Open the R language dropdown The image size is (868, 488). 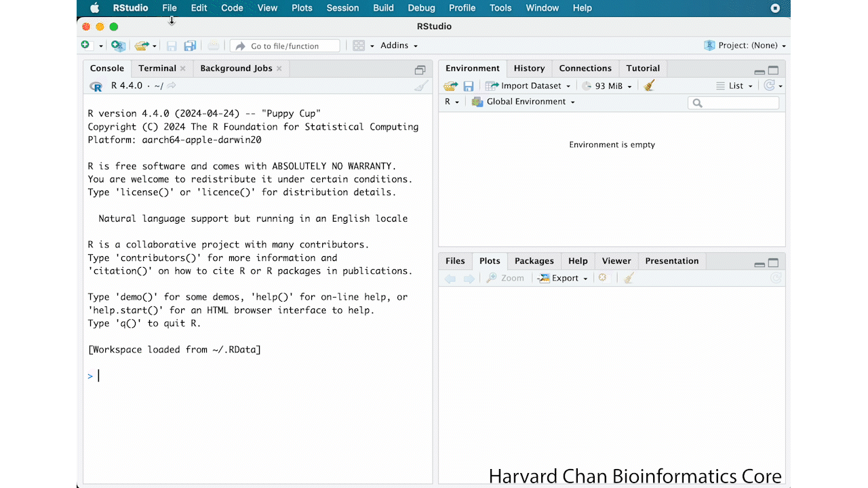452,102
